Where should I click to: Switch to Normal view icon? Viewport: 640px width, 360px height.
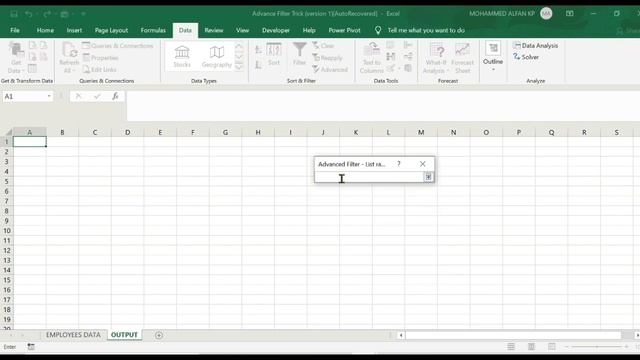tap(511, 347)
